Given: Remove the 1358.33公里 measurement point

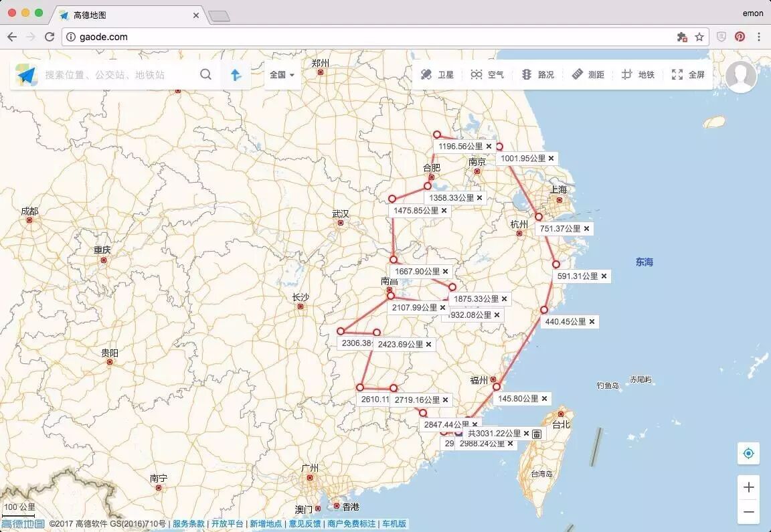Looking at the screenshot, I should point(479,197).
